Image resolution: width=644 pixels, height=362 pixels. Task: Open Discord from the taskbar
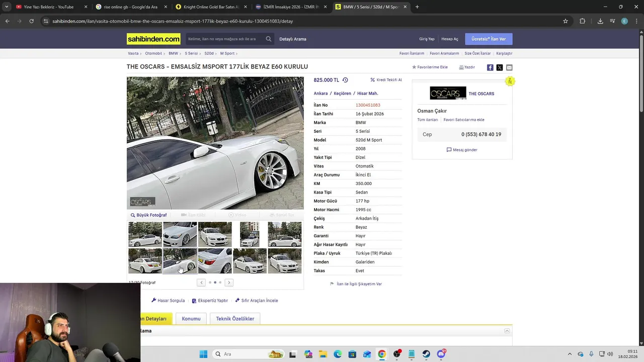tap(441, 354)
